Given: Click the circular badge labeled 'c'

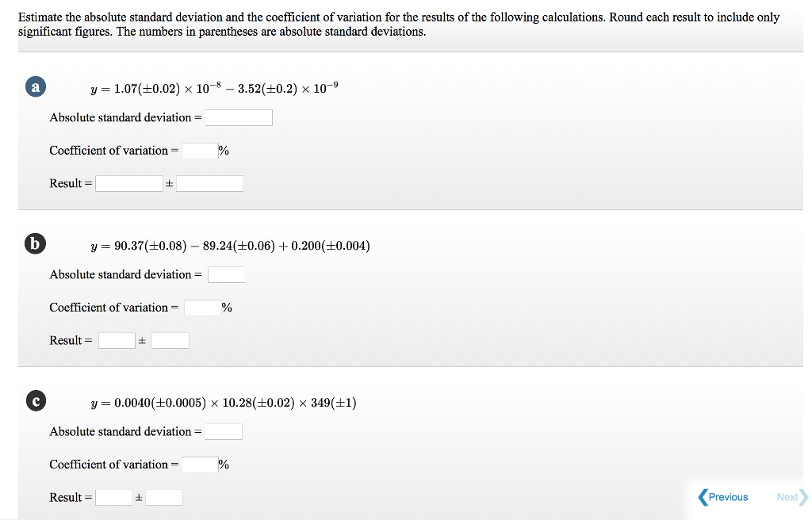Looking at the screenshot, I should [x=35, y=400].
